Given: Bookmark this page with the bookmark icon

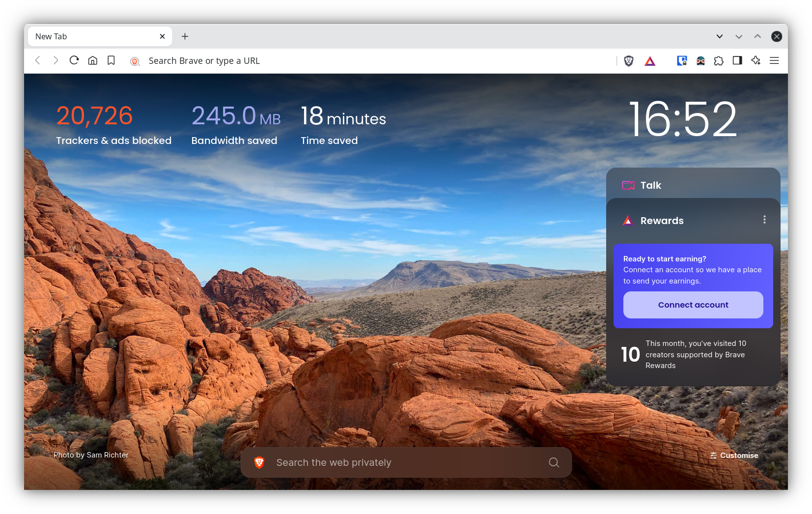Looking at the screenshot, I should (111, 60).
